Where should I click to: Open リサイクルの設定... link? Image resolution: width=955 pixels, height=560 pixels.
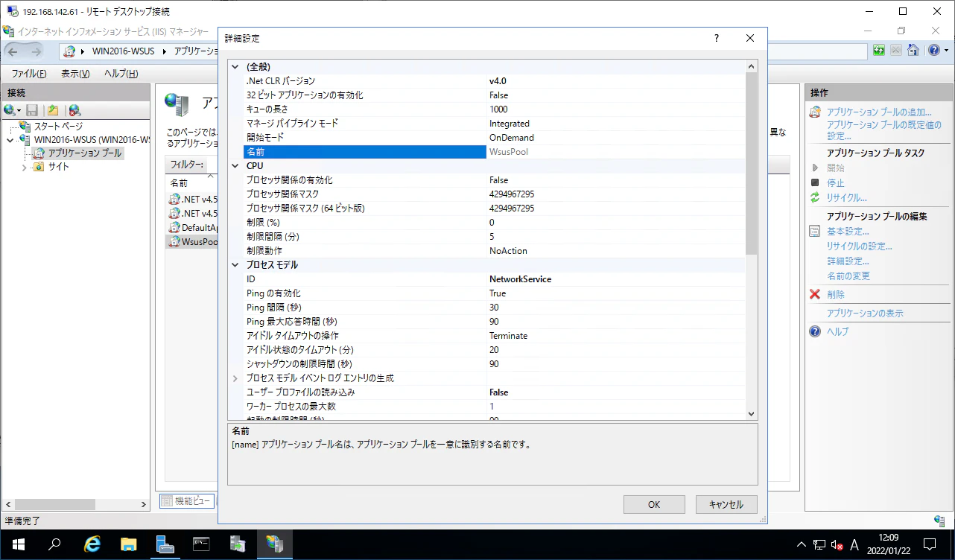(859, 246)
